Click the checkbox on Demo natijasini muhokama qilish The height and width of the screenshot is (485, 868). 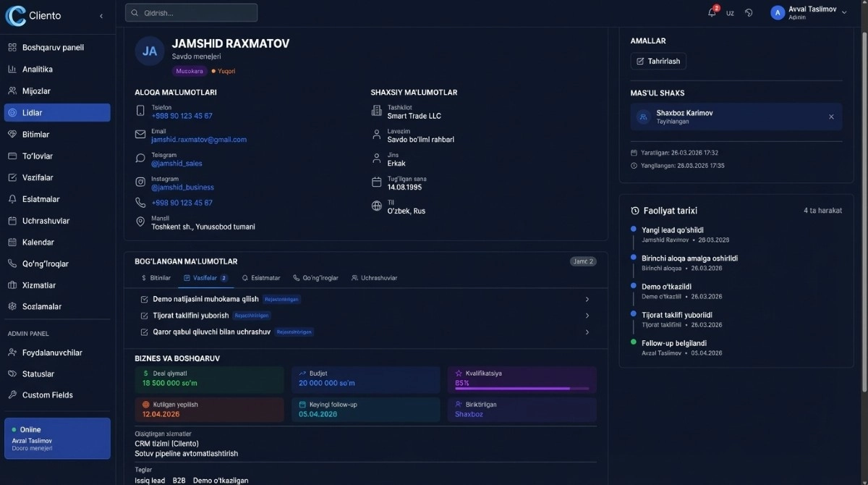click(x=144, y=298)
